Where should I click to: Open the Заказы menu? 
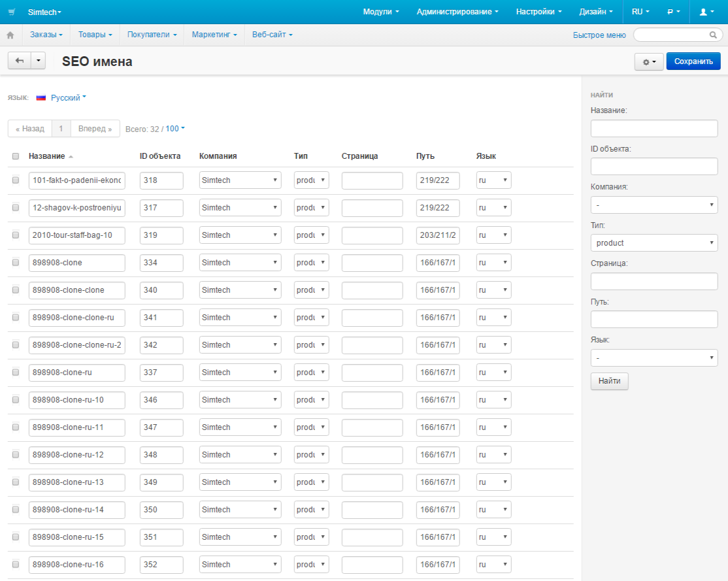tap(46, 35)
